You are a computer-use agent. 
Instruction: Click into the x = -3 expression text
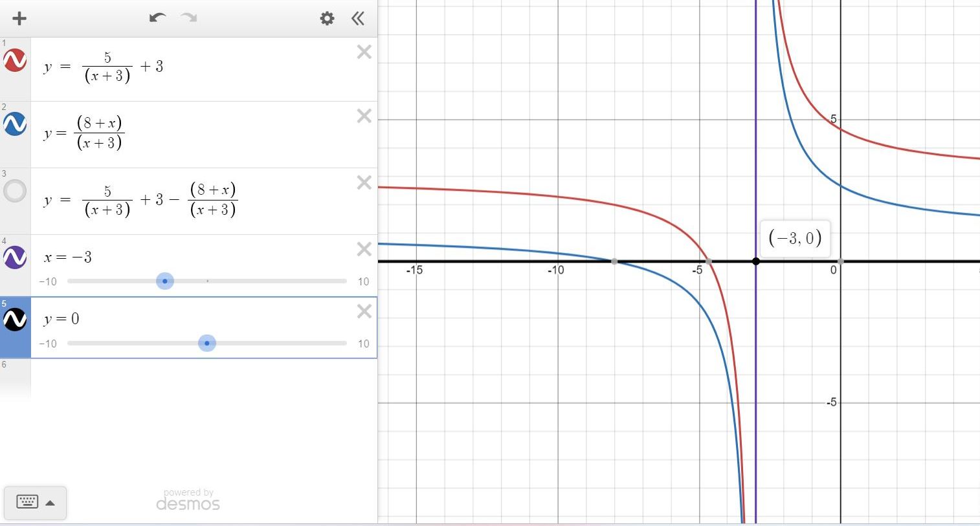point(68,257)
